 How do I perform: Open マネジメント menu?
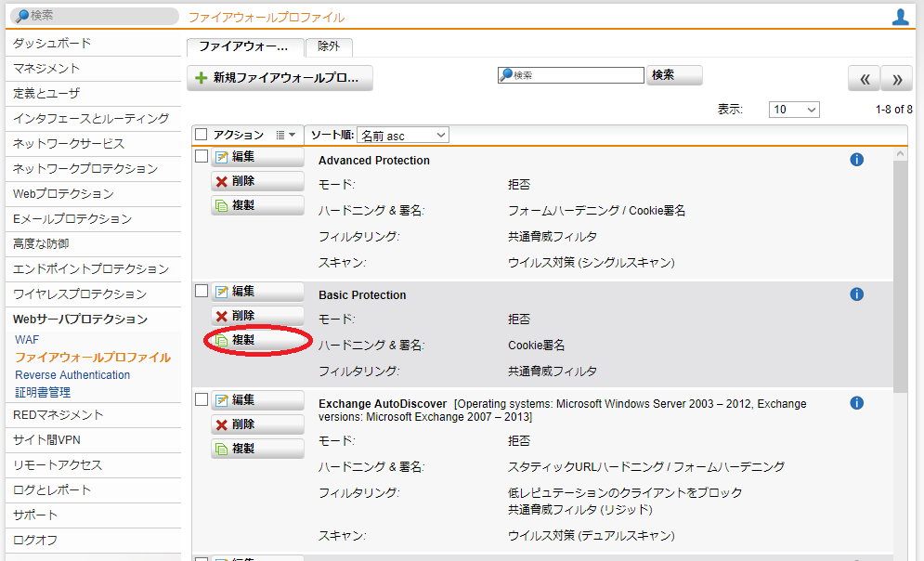[93, 69]
